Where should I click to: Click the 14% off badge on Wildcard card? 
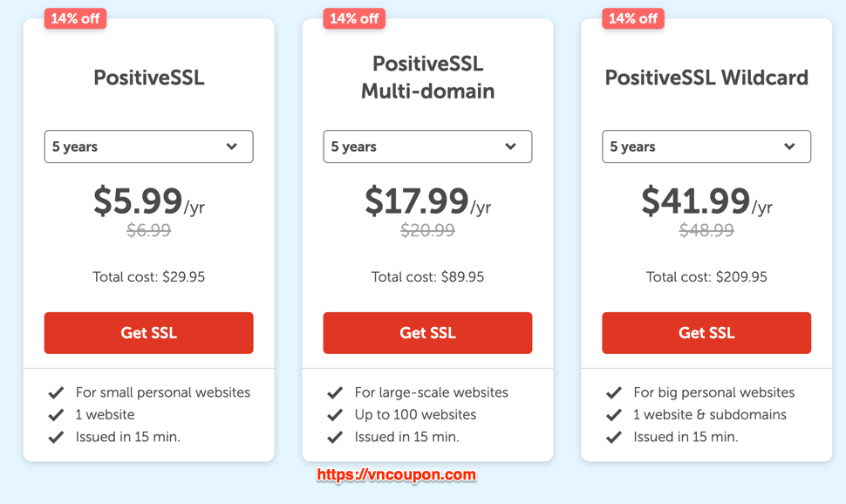(633, 18)
